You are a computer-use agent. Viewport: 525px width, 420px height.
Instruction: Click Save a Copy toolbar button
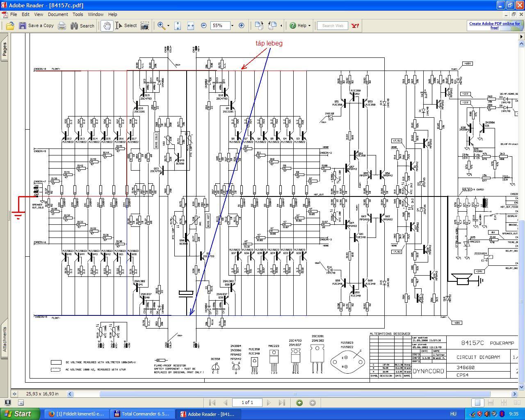pos(37,25)
